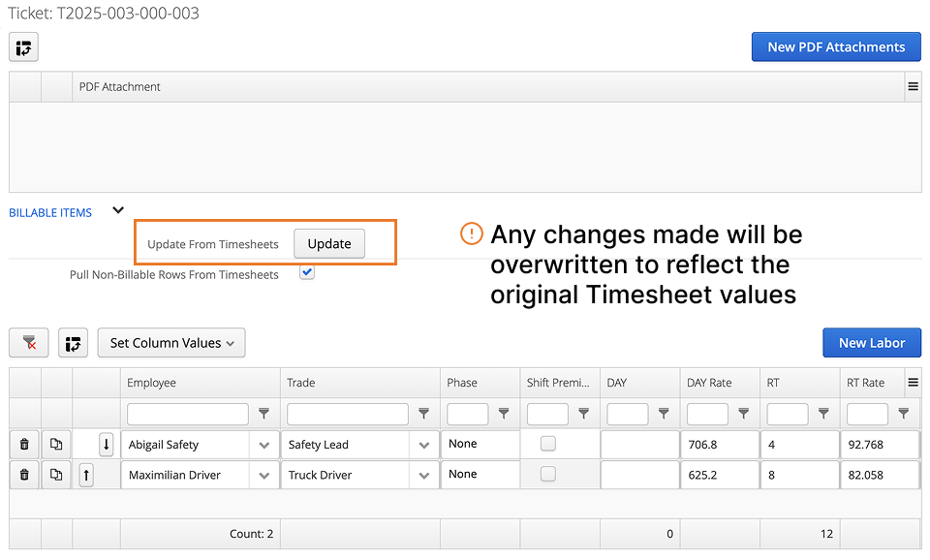Open the employee dropdown for Maximilian Driver
This screenshot has height=560, width=930.
[x=264, y=475]
